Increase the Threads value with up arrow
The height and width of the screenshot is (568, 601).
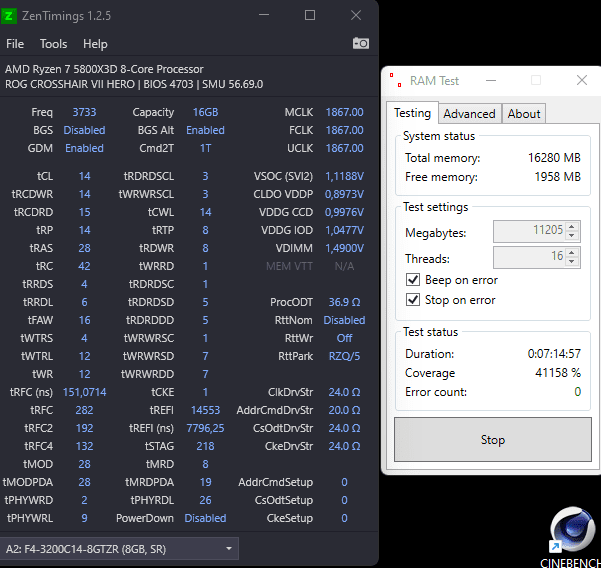point(571,253)
